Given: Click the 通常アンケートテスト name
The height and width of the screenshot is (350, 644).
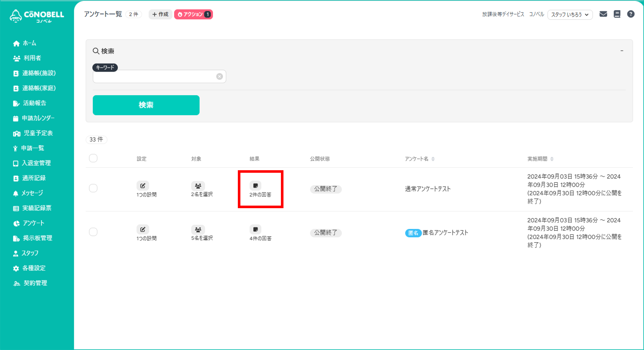Looking at the screenshot, I should point(428,189).
